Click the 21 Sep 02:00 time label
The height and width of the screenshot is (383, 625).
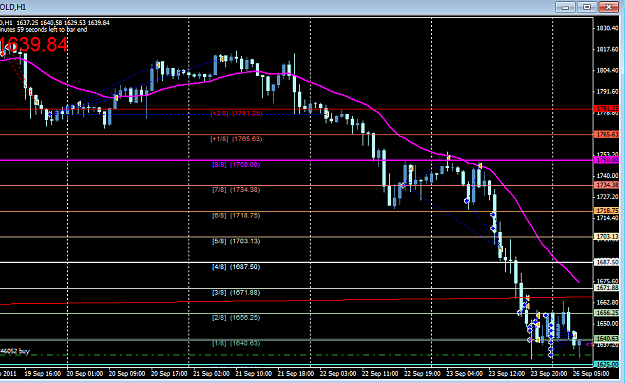[x=211, y=374]
